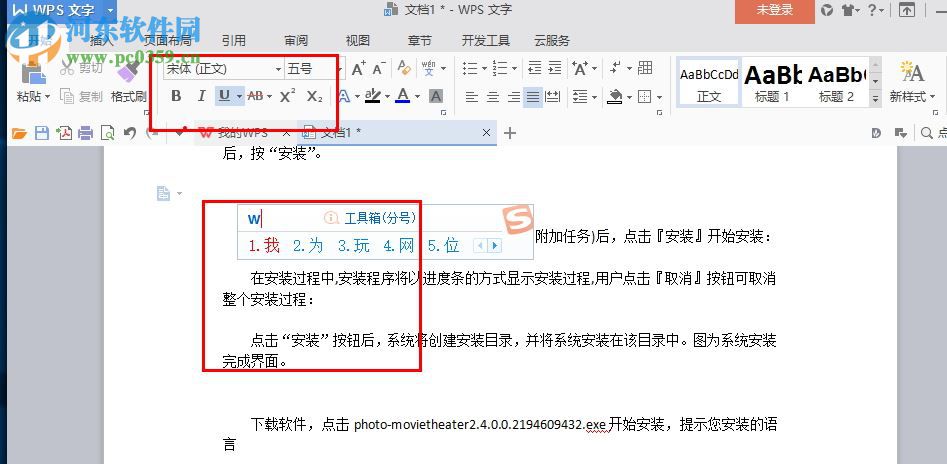This screenshot has height=464, width=947.
Task: Open the 开发工具 tab
Action: pos(486,40)
